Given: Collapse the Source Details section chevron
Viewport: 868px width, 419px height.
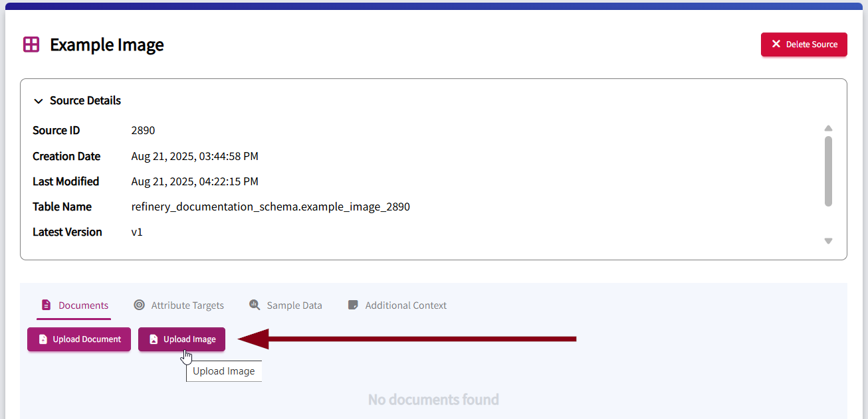Looking at the screenshot, I should [39, 101].
